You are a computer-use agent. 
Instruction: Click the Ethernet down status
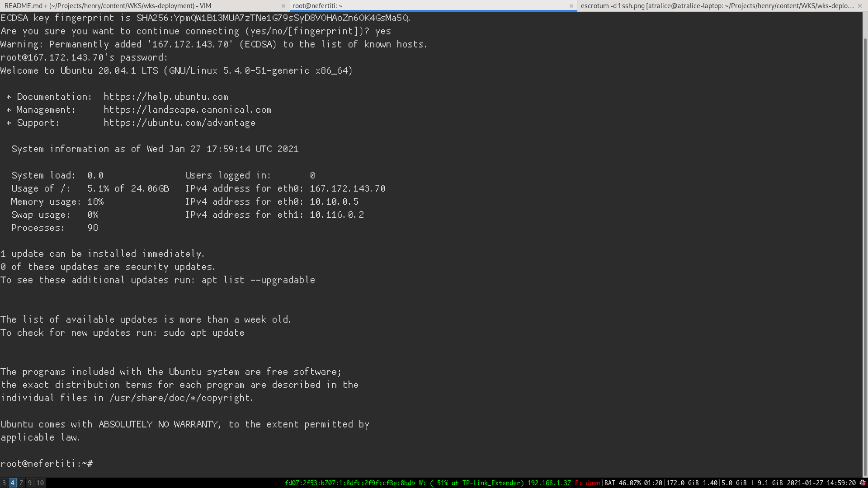[588, 483]
